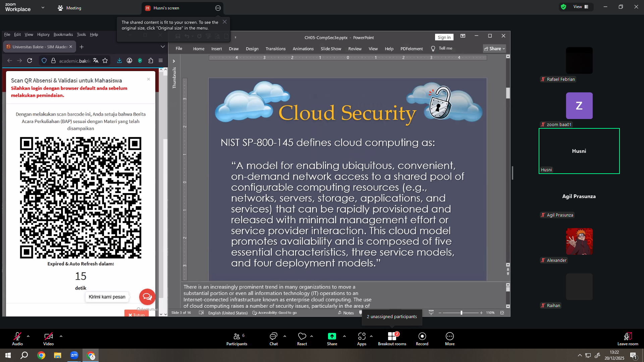Click the spell check status icon
This screenshot has width=644, height=362.
click(201, 313)
